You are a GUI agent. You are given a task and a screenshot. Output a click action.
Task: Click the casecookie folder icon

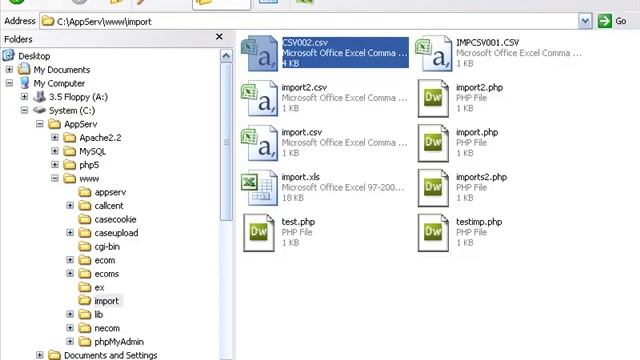pyautogui.click(x=85, y=219)
